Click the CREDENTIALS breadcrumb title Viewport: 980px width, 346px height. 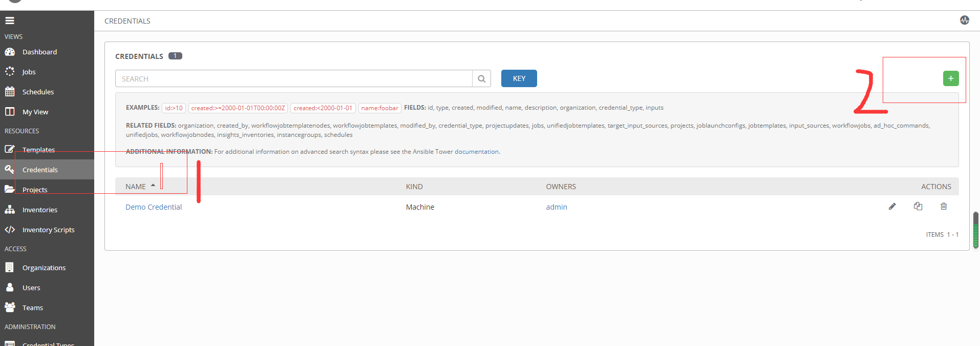(127, 21)
